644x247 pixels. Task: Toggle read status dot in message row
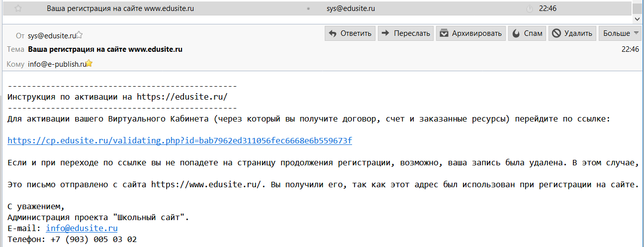point(308,8)
